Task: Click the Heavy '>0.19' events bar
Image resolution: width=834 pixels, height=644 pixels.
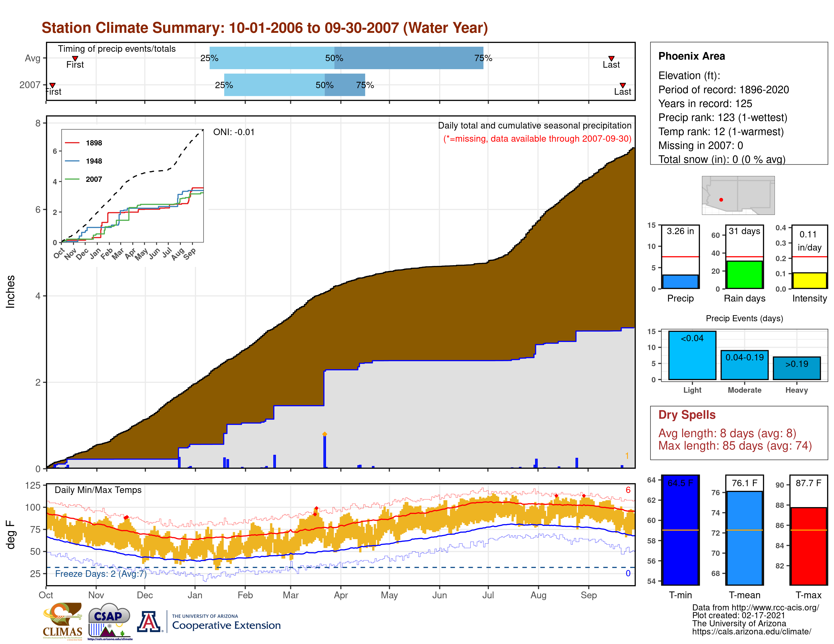Action: [797, 368]
